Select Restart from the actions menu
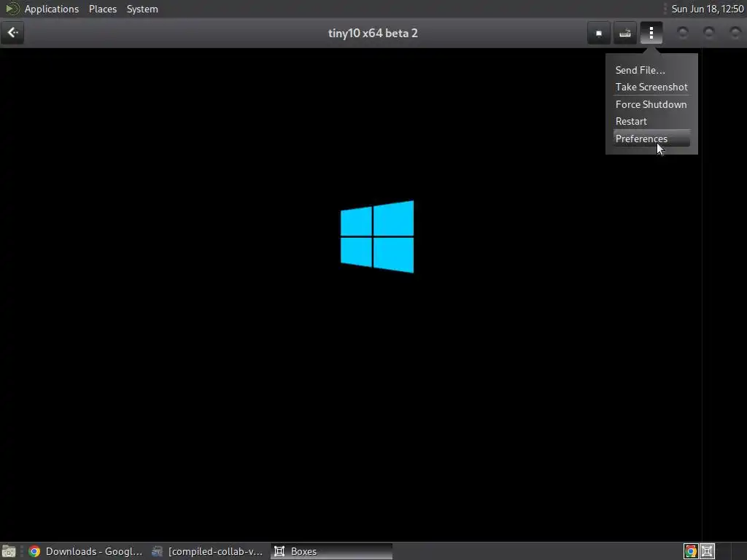Image resolution: width=747 pixels, height=560 pixels. [x=651, y=122]
